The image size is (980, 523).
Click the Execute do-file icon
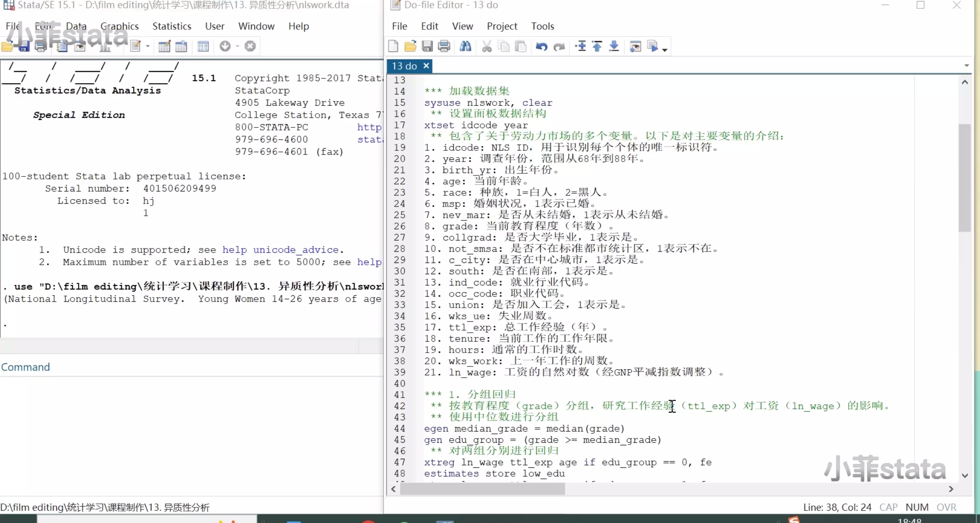click(652, 46)
